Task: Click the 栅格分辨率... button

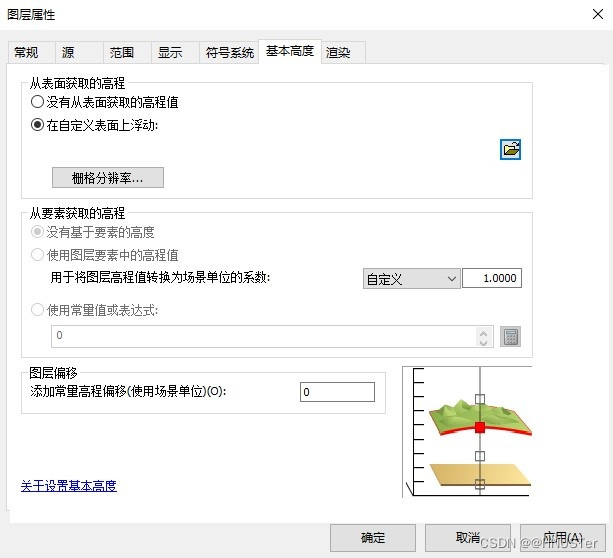Action: pos(108,178)
